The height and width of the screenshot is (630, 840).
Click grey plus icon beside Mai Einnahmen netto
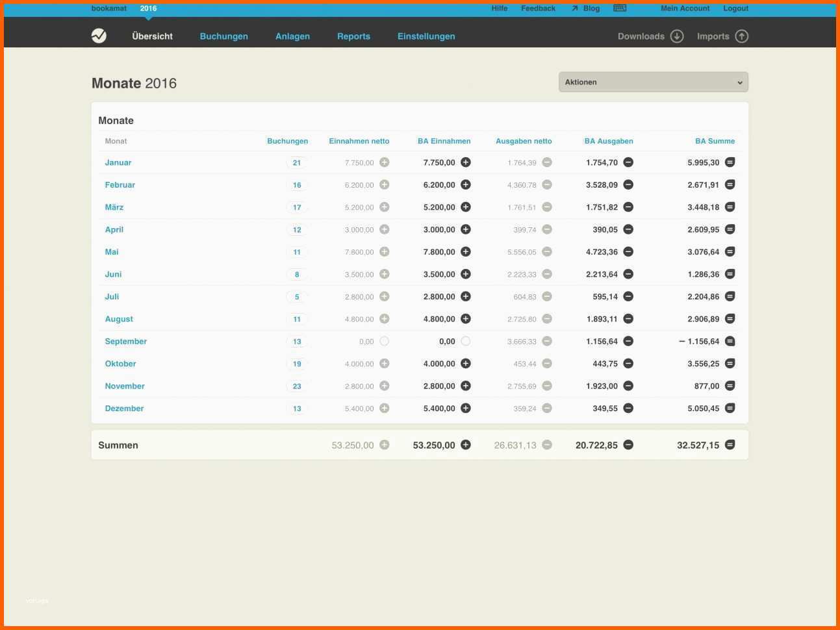(x=385, y=252)
